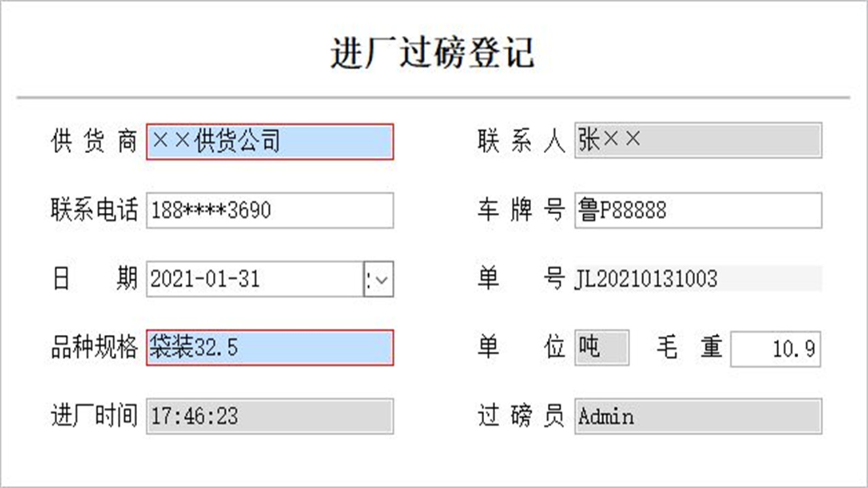The width and height of the screenshot is (868, 488).
Task: Select the 车牌号 field showing 鲁P88888
Action: (x=697, y=211)
